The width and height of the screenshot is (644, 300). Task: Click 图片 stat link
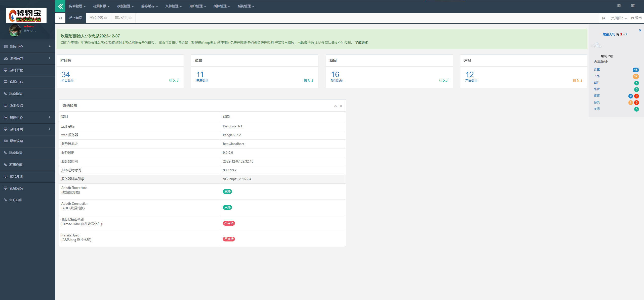pos(597,83)
